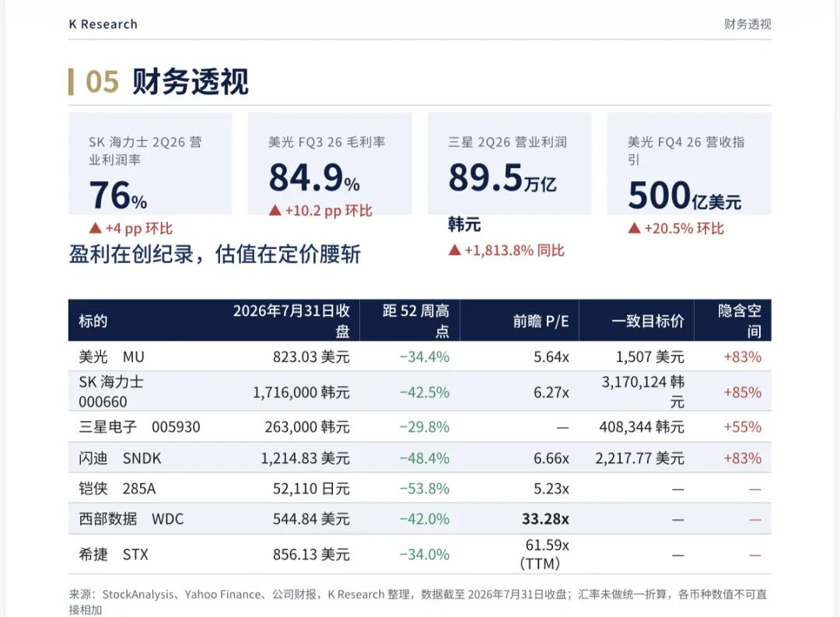Click the +83% upside in the SNDK row
Viewport: 840px width, 617px height.
[743, 458]
